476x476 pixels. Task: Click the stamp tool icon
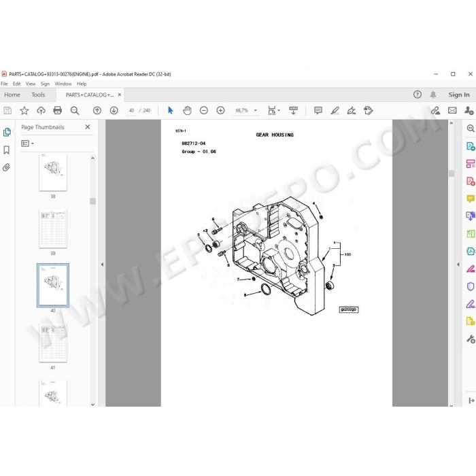[x=369, y=110]
